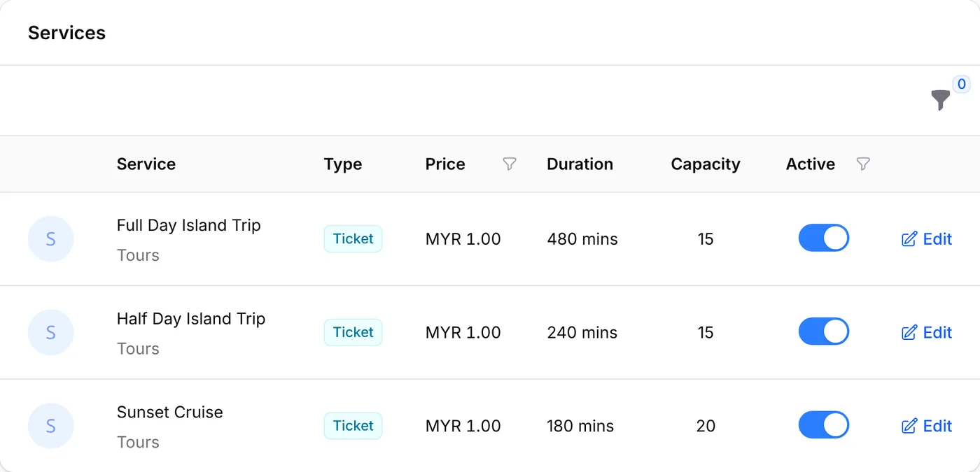Open the Active column filter icon
This screenshot has height=472, width=980.
[x=863, y=164]
